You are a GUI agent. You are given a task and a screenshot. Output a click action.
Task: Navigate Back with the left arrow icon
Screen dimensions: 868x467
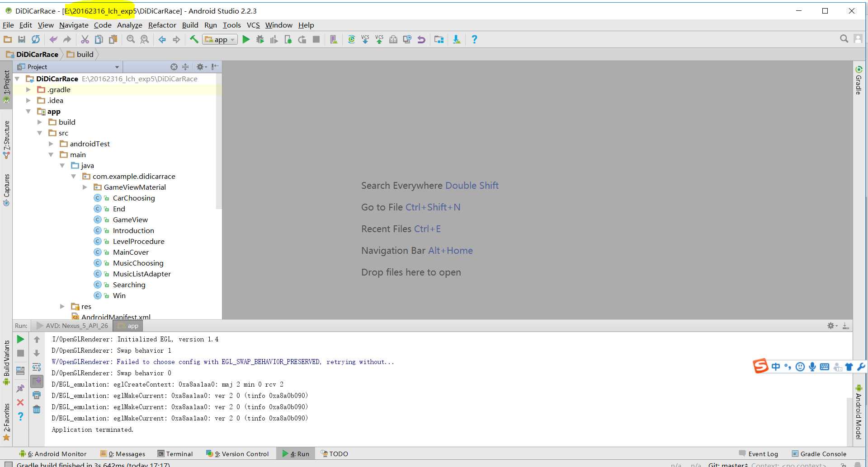pyautogui.click(x=162, y=39)
